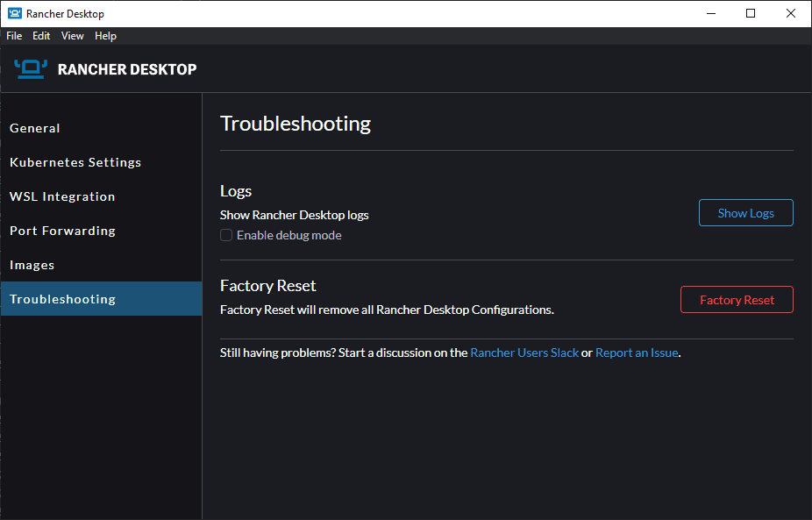Close the Rancher Desktop window
This screenshot has width=812, height=520.
[791, 13]
